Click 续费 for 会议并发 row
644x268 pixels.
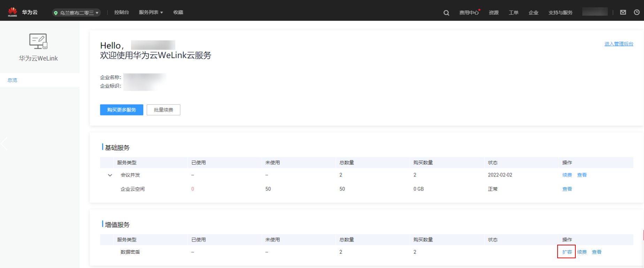click(x=567, y=175)
